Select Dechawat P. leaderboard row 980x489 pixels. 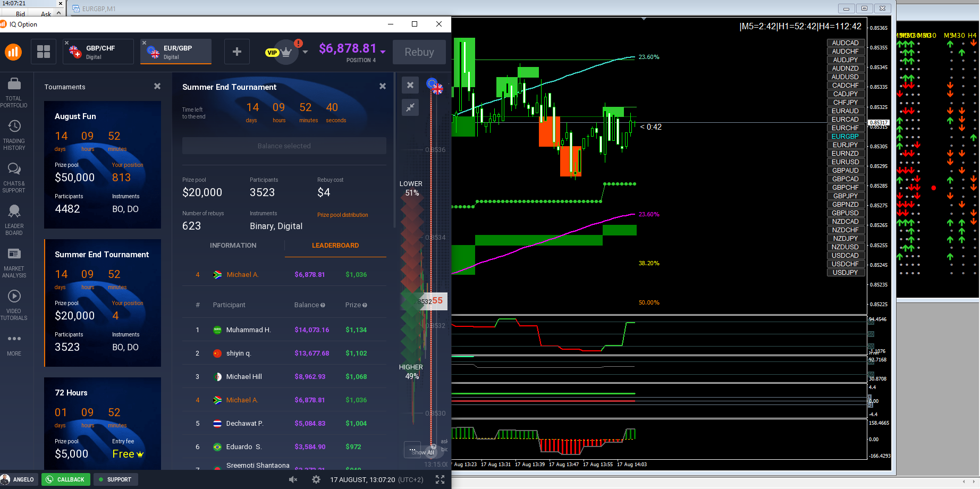click(284, 424)
